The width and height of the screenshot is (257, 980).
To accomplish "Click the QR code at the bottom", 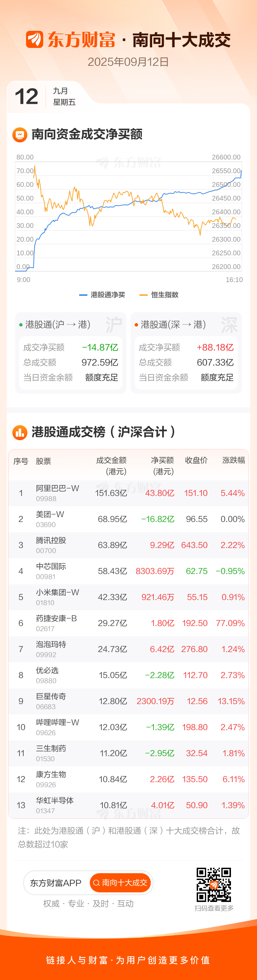I will click(213, 885).
